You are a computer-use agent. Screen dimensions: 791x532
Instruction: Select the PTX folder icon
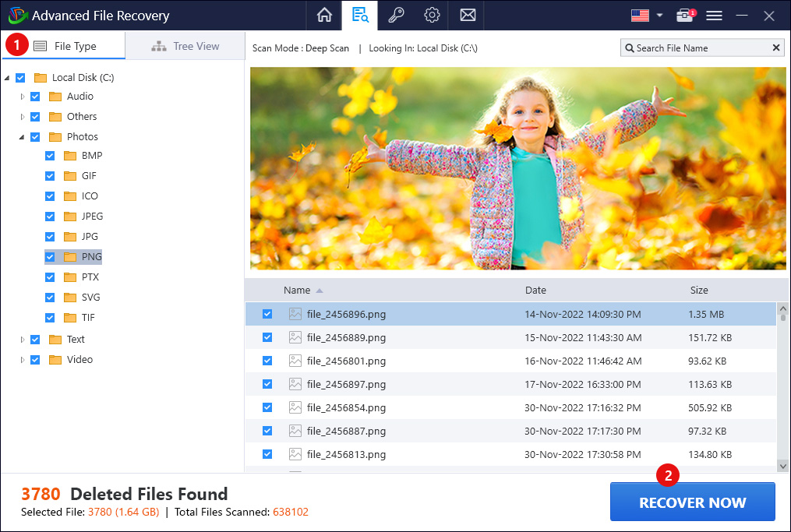(x=70, y=277)
